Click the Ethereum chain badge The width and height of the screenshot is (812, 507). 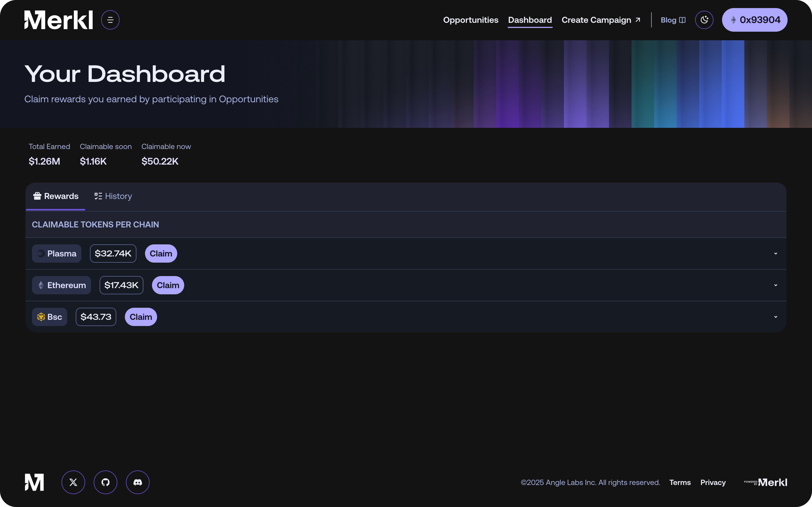click(x=61, y=285)
